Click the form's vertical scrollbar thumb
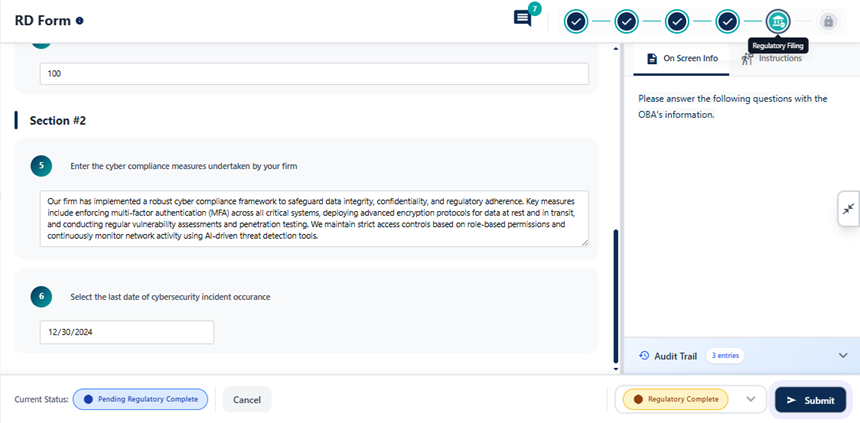The height and width of the screenshot is (423, 860). (615, 296)
